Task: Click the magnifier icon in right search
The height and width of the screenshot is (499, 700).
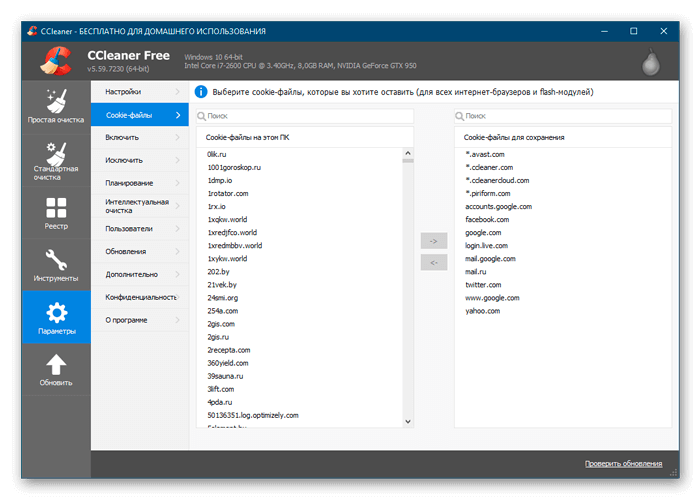Action: point(459,116)
